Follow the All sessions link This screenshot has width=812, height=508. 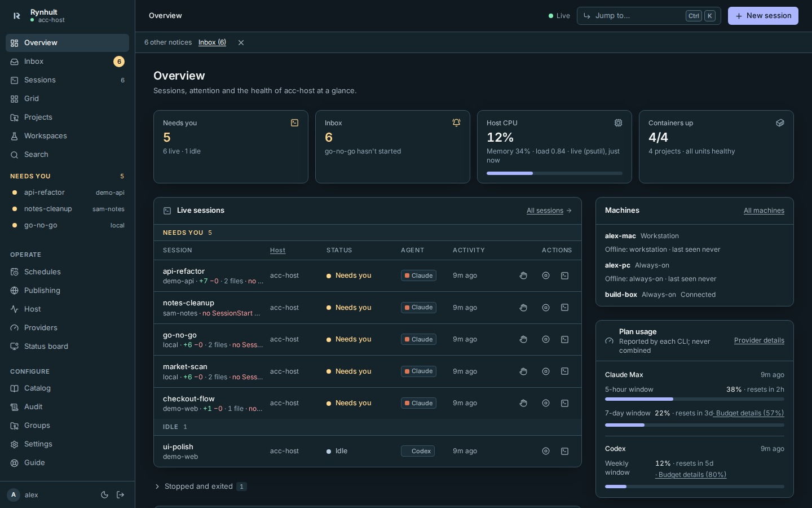click(x=549, y=211)
